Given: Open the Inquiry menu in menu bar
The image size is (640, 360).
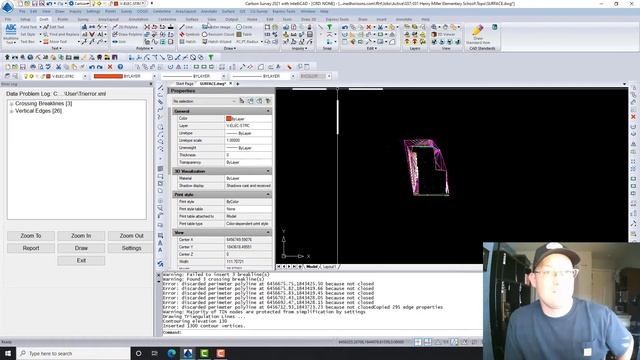Looking at the screenshot, I should 75,11.
